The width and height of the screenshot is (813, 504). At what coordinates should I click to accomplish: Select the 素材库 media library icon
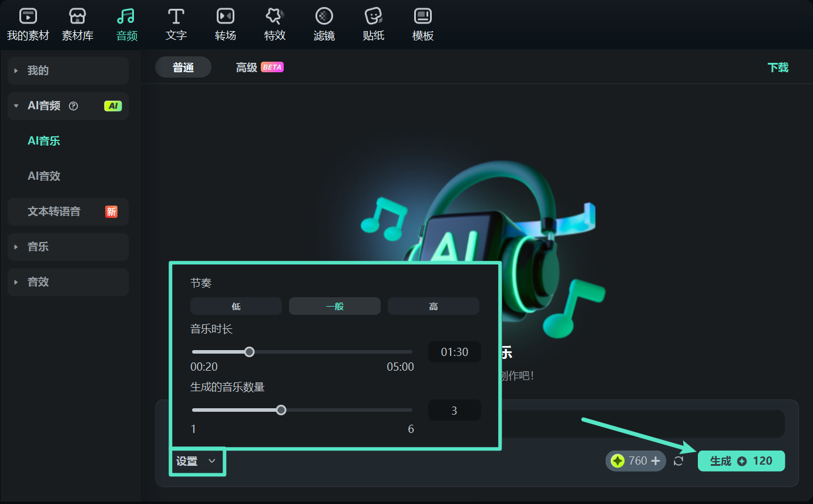point(77,22)
